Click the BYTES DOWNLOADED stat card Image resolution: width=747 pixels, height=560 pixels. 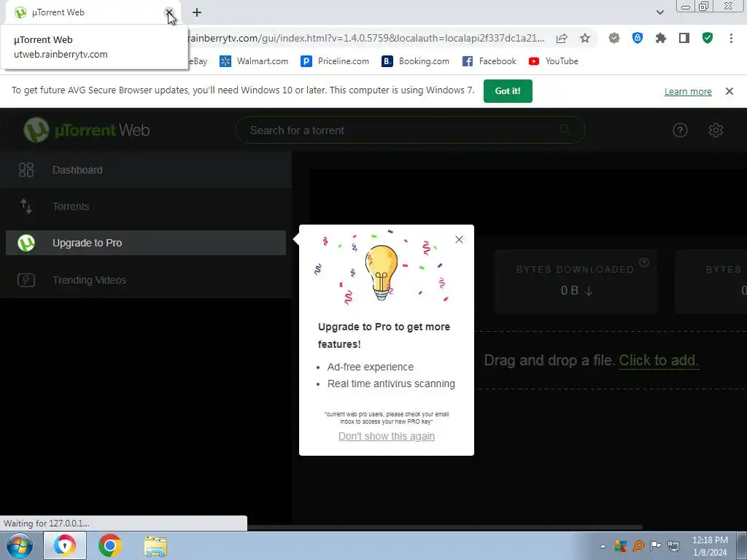(576, 281)
